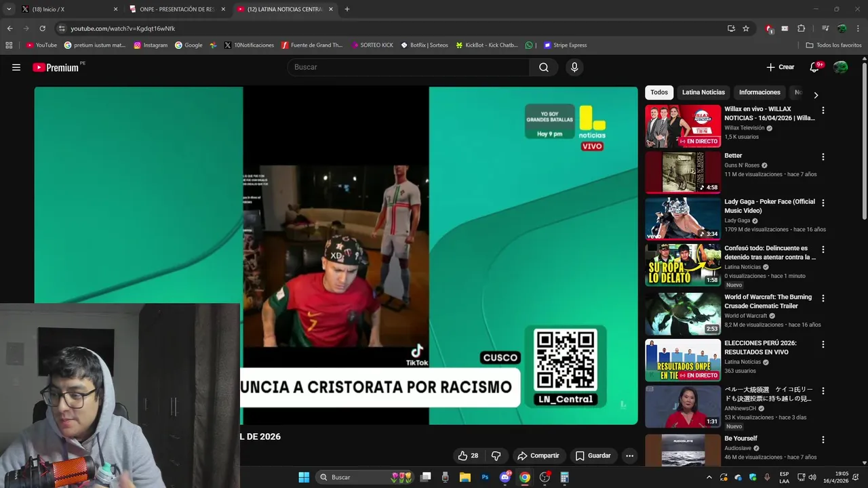Open the 10Notificaciones bookmark
Image resolution: width=868 pixels, height=488 pixels.
pyautogui.click(x=248, y=45)
